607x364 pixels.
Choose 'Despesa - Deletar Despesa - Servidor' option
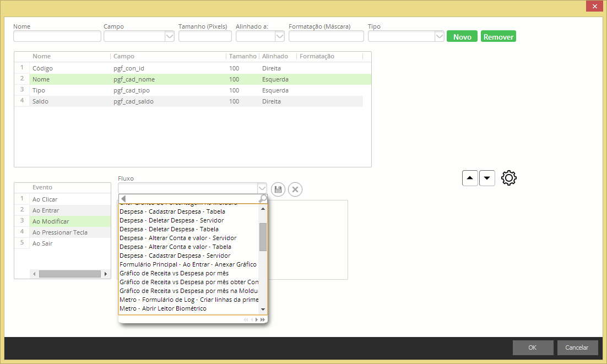point(171,220)
